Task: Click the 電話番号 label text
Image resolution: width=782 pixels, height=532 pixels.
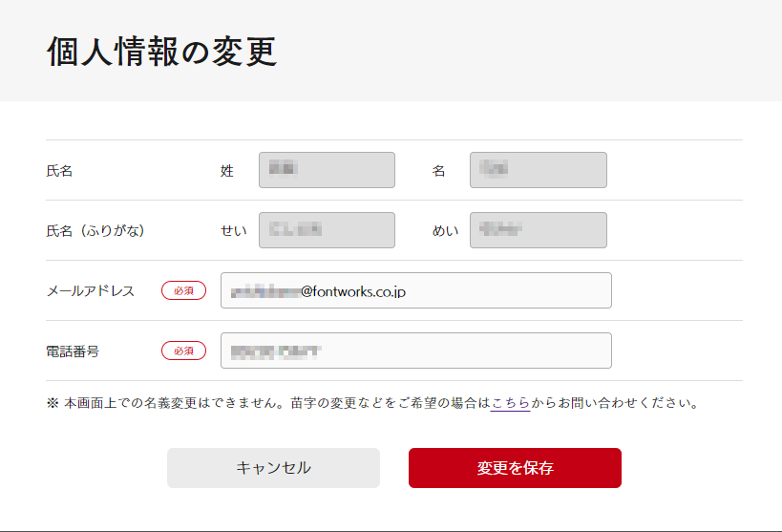Action: pyautogui.click(x=73, y=351)
